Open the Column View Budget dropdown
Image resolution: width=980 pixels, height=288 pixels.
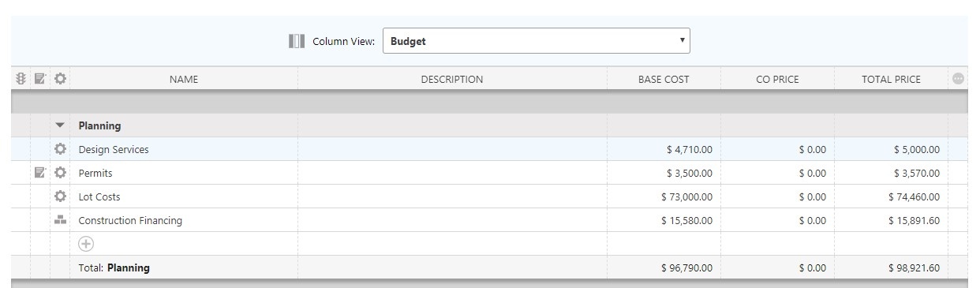point(537,41)
